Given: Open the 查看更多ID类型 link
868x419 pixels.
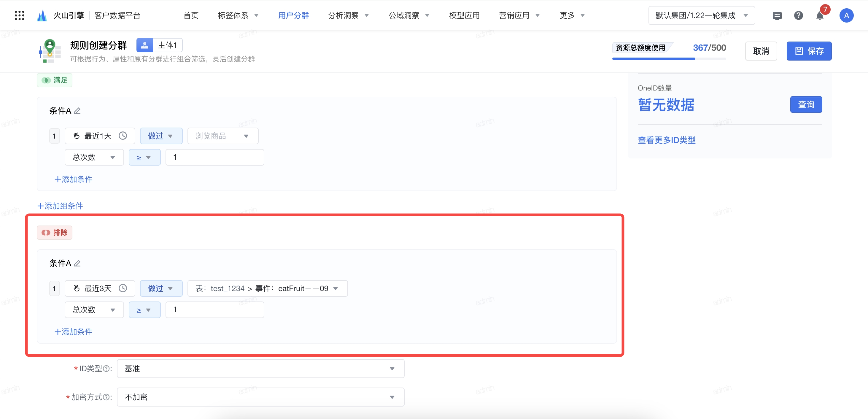Looking at the screenshot, I should pos(666,140).
